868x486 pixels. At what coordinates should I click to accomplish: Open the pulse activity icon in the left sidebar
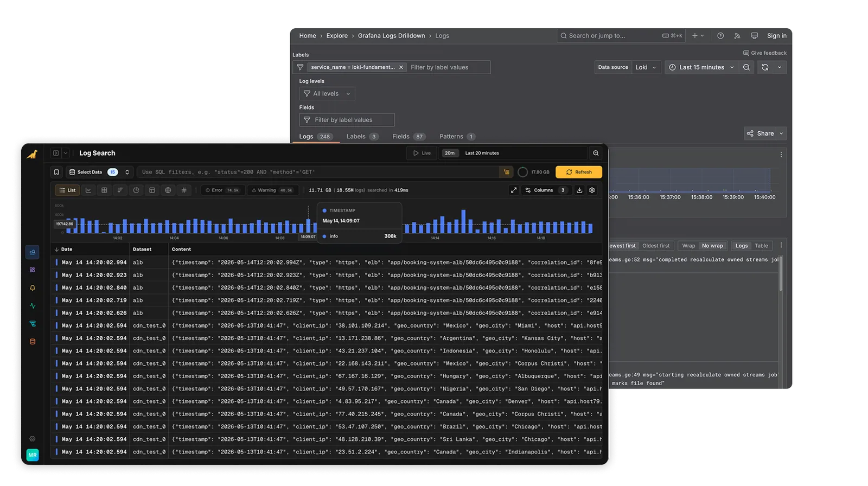[x=33, y=306]
